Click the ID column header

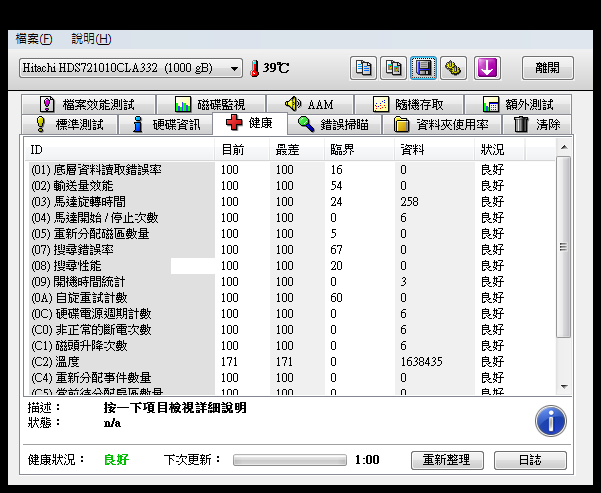(120, 150)
